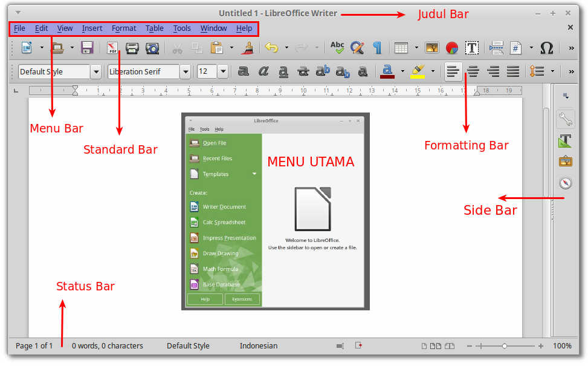Insert a text box
The width and height of the screenshot is (588, 366).
pyautogui.click(x=472, y=48)
